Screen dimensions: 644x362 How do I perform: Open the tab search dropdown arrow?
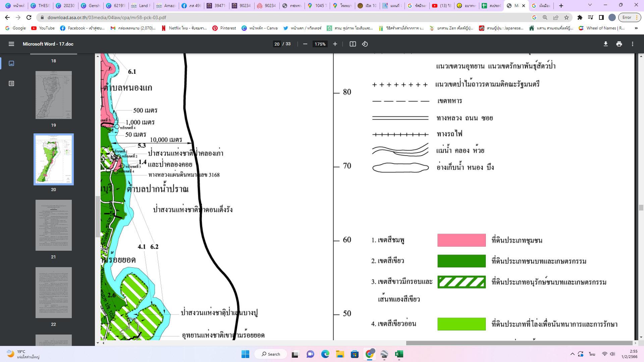590,5
